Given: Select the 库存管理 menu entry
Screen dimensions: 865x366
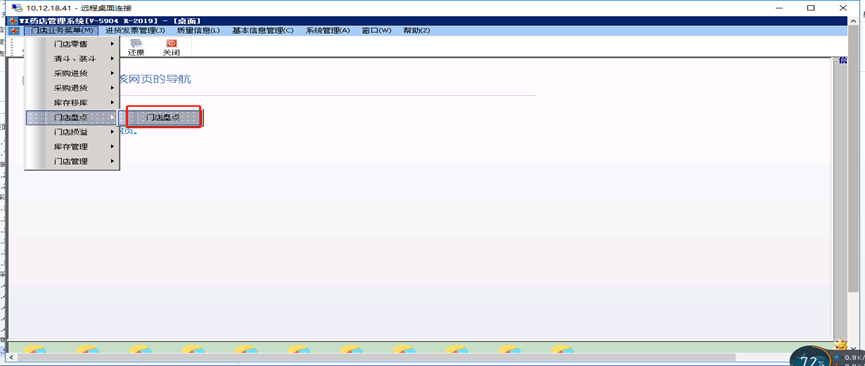Looking at the screenshot, I should point(72,147).
